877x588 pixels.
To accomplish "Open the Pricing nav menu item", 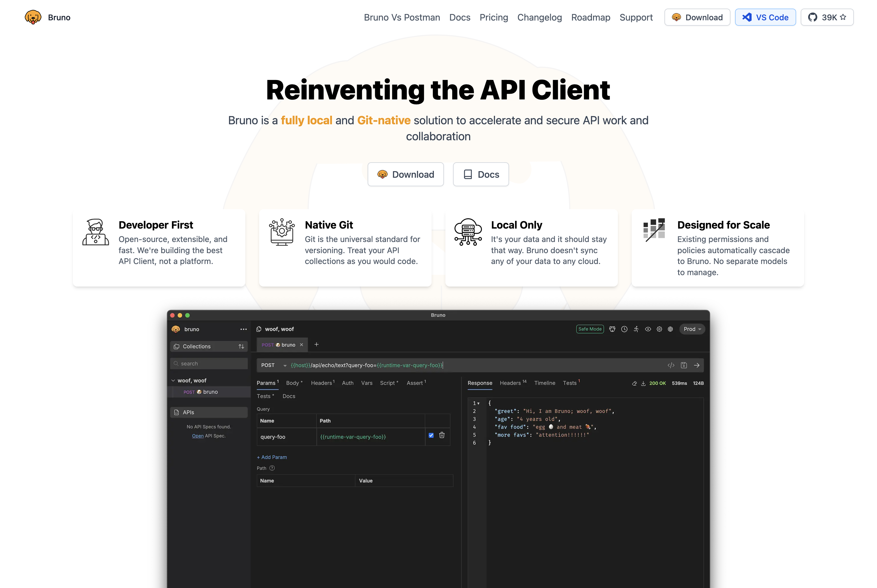I will pos(493,17).
